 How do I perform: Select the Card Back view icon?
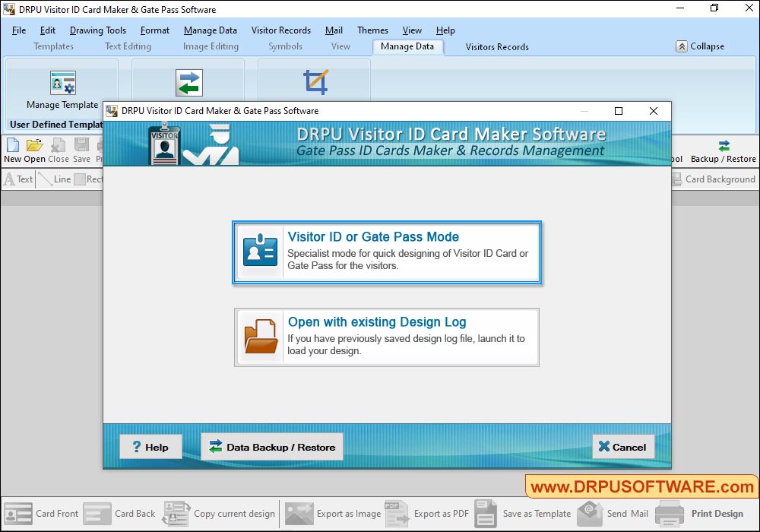[97, 514]
